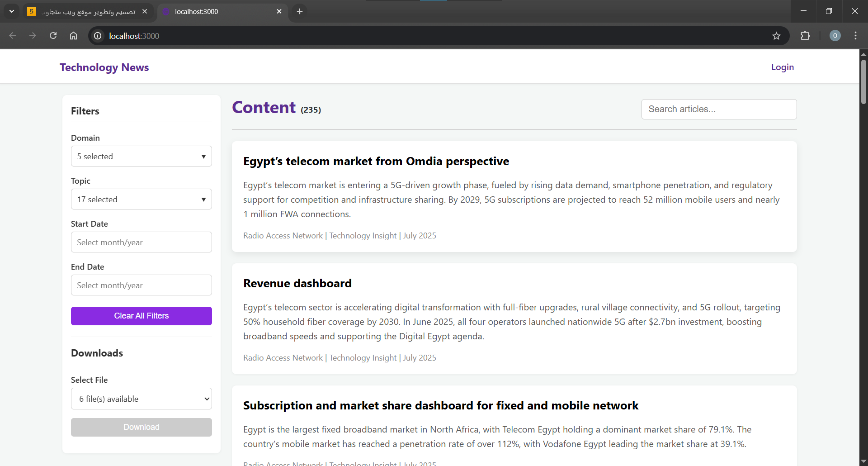Open the browser three-dot menu
This screenshot has height=466, width=868.
855,36
